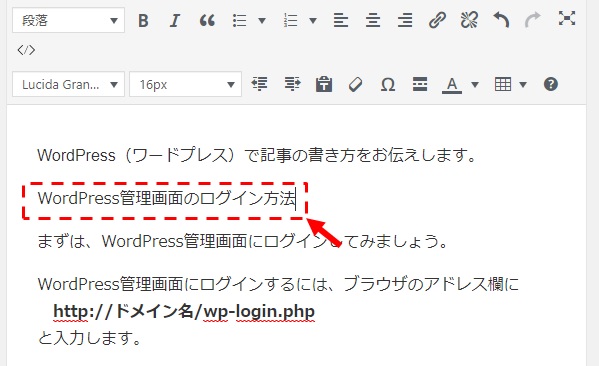
Task: Open the Lucida Grande font family dropdown
Action: click(68, 84)
